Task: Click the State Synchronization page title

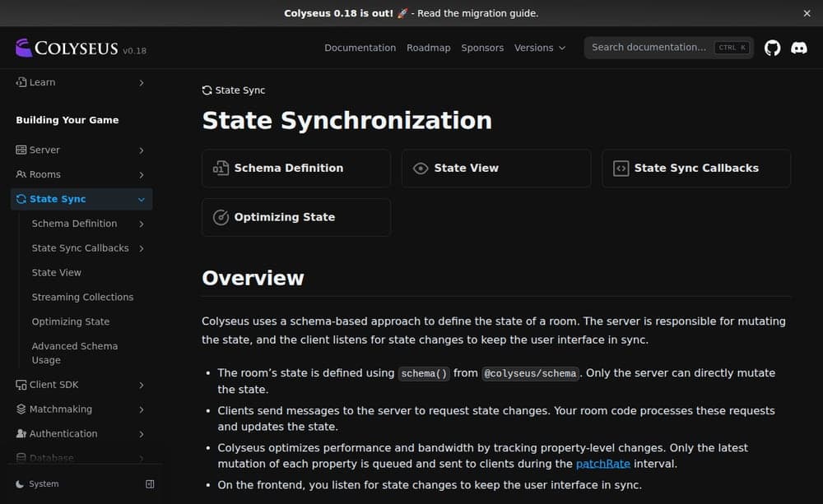Action: click(x=347, y=120)
